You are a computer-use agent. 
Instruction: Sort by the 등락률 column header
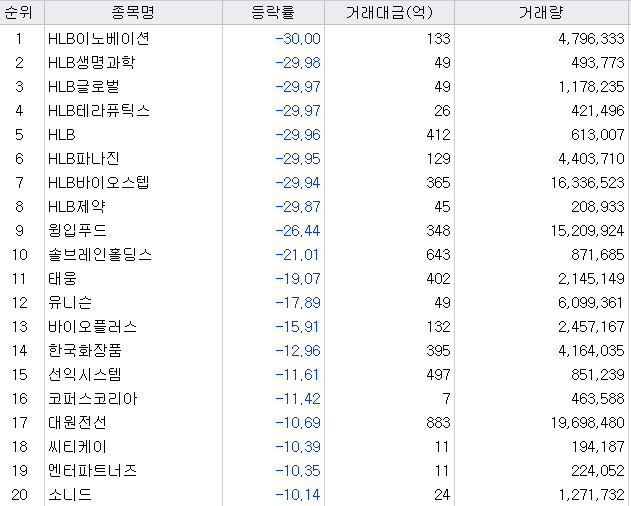pyautogui.click(x=273, y=12)
